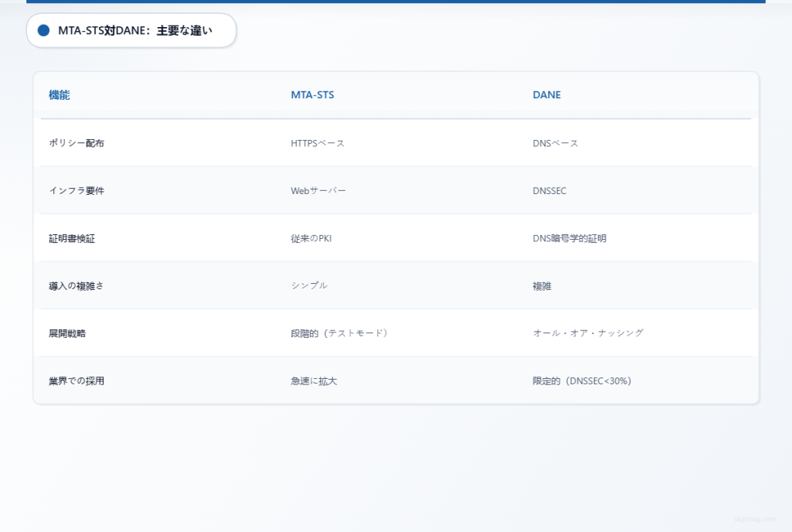Select the DANE column header
This screenshot has width=792, height=532.
[x=546, y=94]
